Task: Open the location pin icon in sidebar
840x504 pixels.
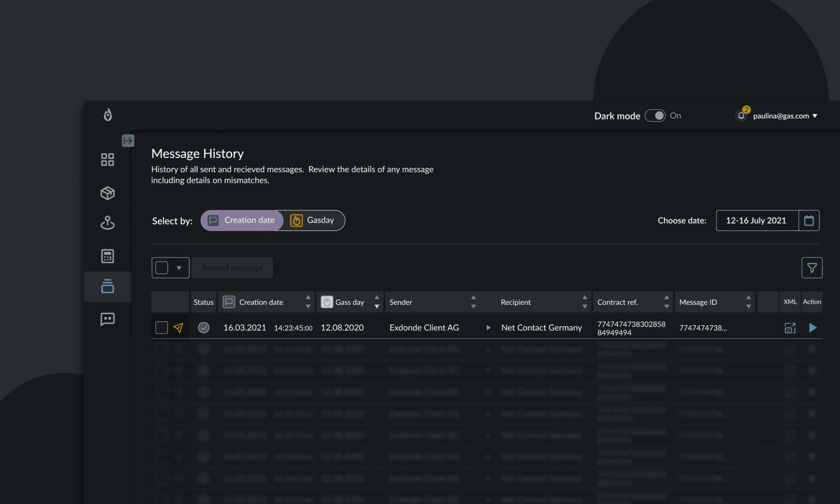Action: click(107, 223)
